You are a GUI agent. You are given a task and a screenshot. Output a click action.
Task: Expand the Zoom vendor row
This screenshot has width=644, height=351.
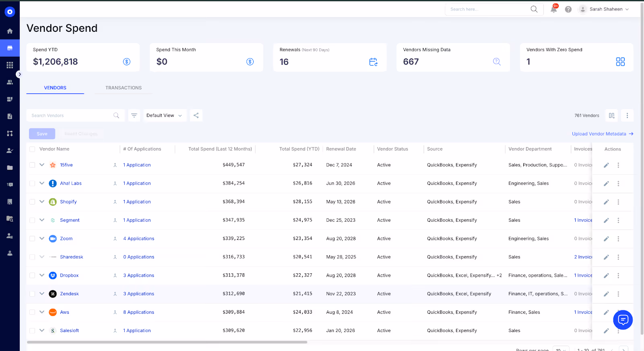[x=42, y=238]
